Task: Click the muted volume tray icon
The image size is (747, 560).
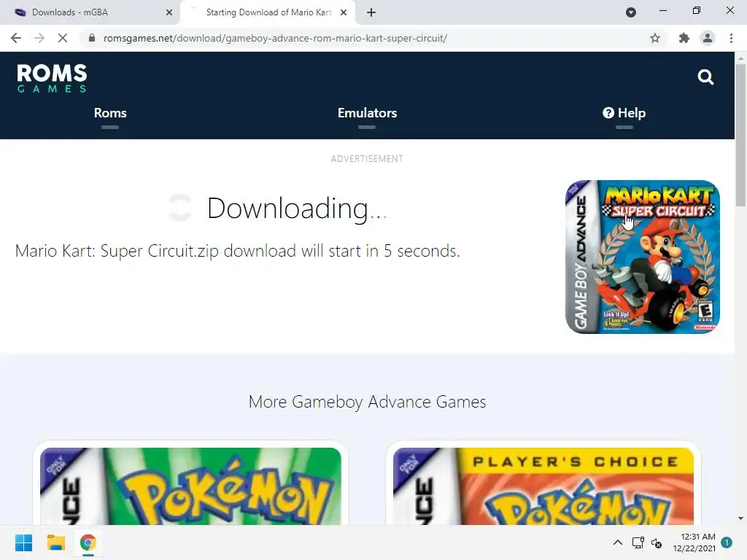Action: point(657,542)
